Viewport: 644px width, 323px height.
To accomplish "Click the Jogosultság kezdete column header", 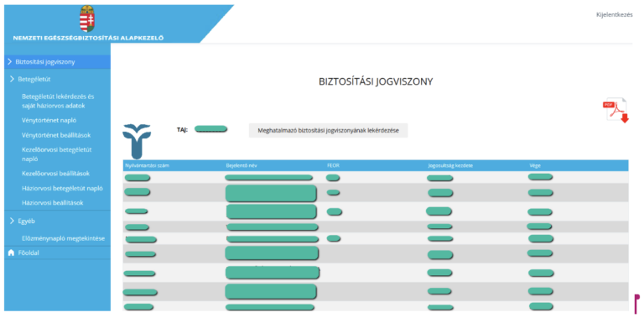I will click(x=450, y=165).
